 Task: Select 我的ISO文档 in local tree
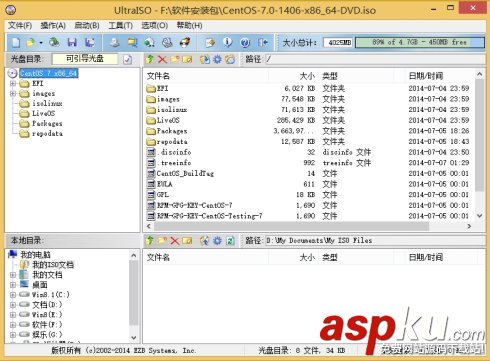pyautogui.click(x=53, y=265)
